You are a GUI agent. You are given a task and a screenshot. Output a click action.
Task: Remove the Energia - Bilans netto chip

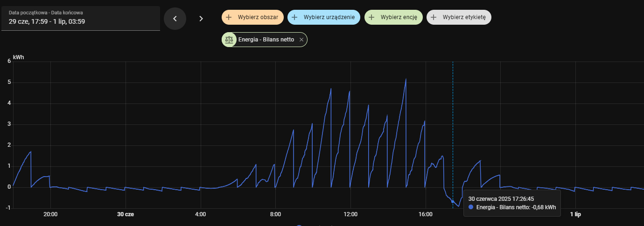pos(301,40)
